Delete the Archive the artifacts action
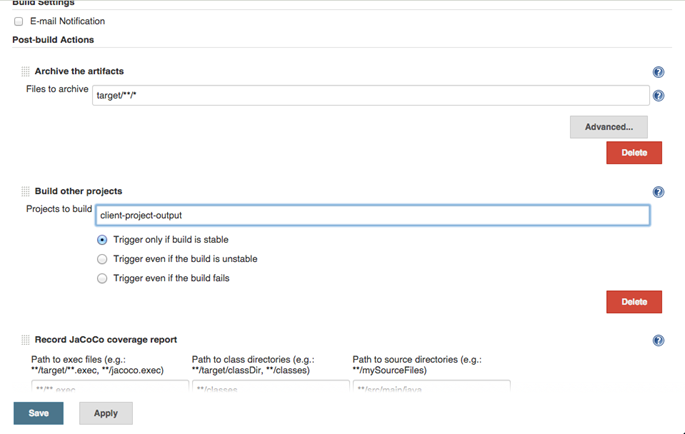685x434 pixels. 633,153
